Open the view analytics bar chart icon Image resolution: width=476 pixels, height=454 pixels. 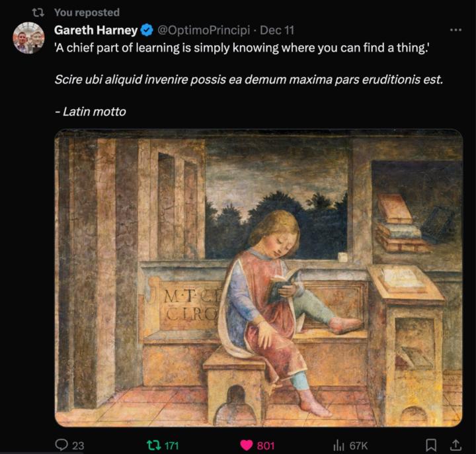pyautogui.click(x=338, y=445)
